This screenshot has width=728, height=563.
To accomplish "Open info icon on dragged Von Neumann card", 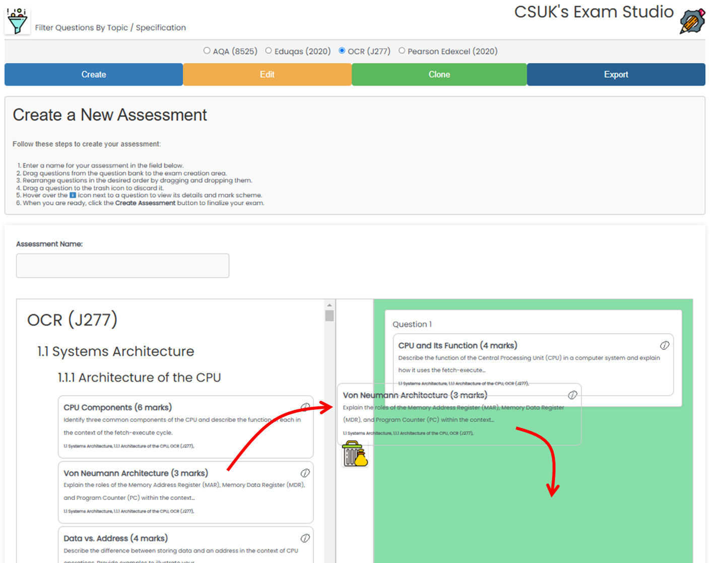I will coord(572,395).
